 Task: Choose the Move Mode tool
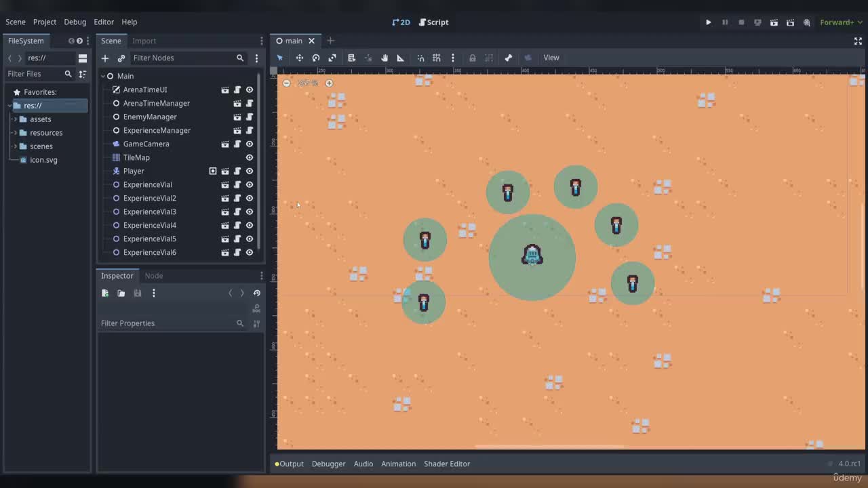coord(299,58)
